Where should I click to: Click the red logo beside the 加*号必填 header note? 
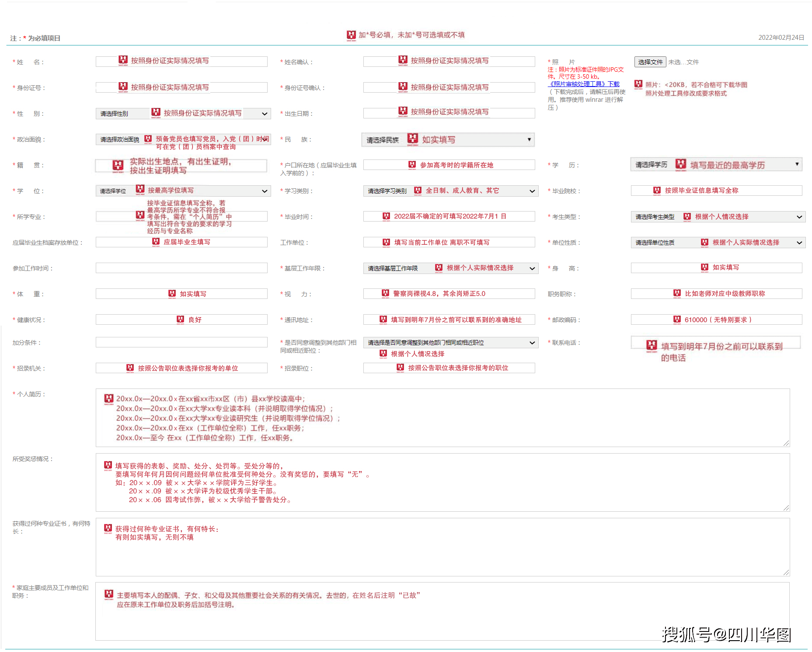[351, 35]
